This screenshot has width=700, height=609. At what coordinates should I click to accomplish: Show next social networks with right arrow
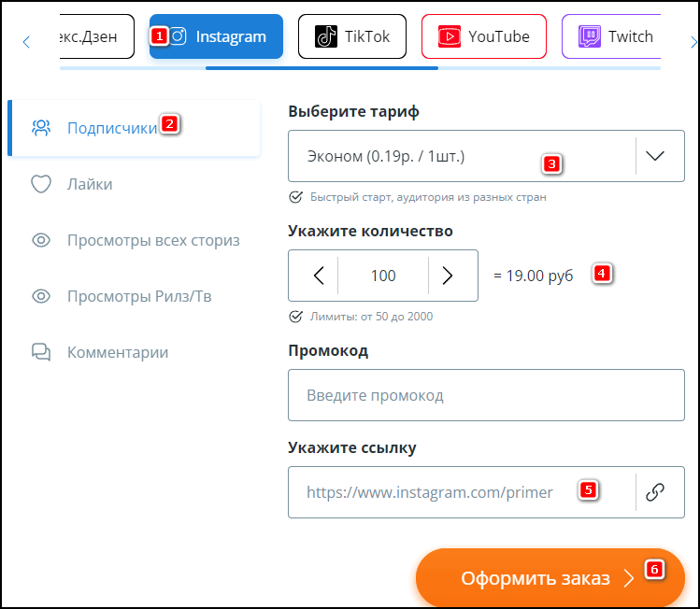[x=693, y=42]
